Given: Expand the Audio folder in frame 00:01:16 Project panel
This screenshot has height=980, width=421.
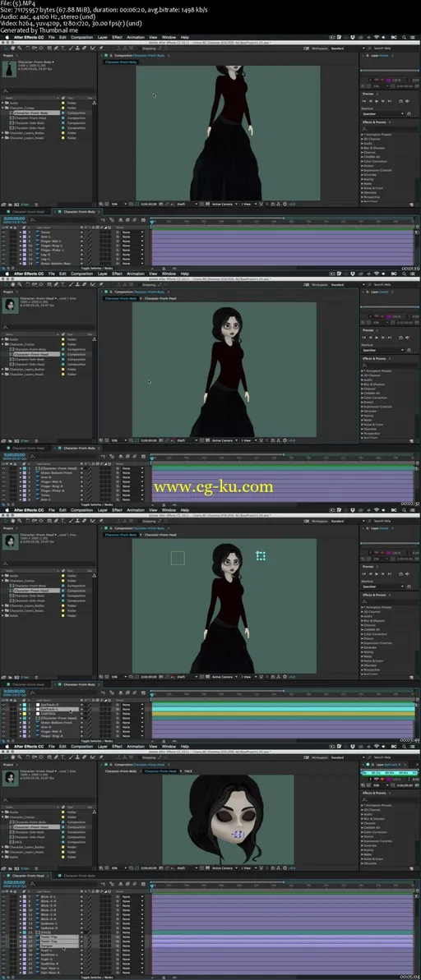Looking at the screenshot, I should pos(3,103).
